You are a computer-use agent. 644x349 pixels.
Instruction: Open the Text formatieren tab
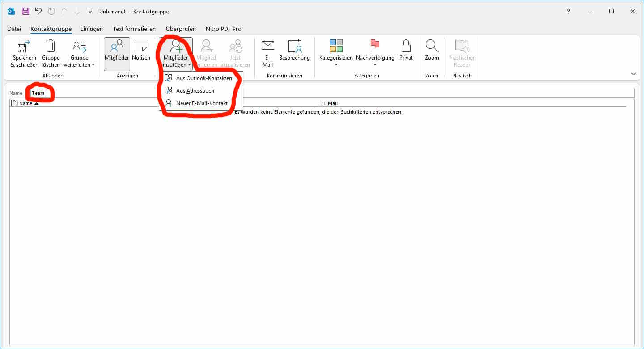pyautogui.click(x=134, y=29)
